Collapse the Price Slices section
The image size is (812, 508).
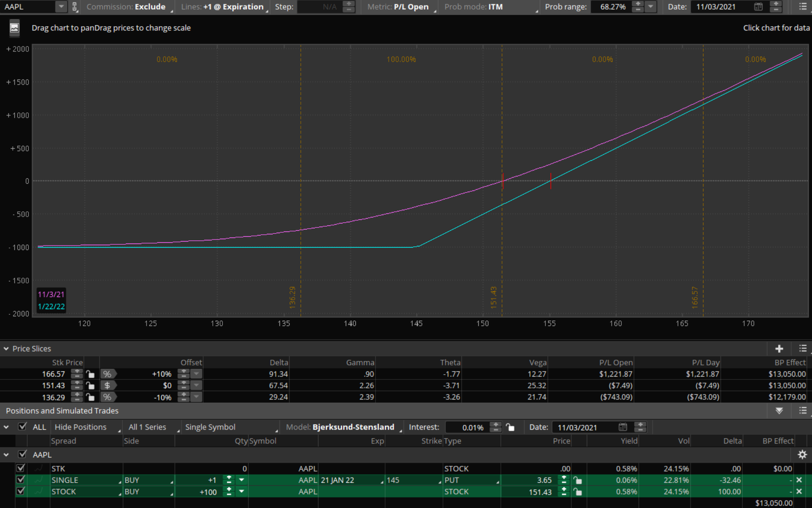pyautogui.click(x=6, y=348)
